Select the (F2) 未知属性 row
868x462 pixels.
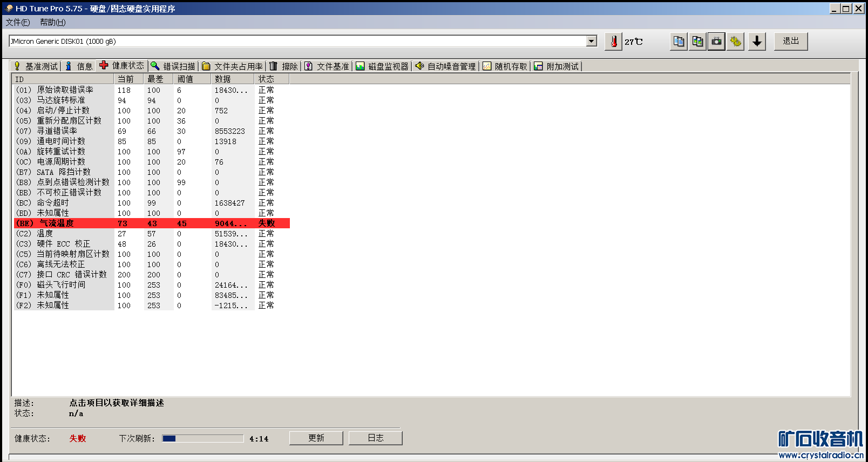tap(152, 305)
